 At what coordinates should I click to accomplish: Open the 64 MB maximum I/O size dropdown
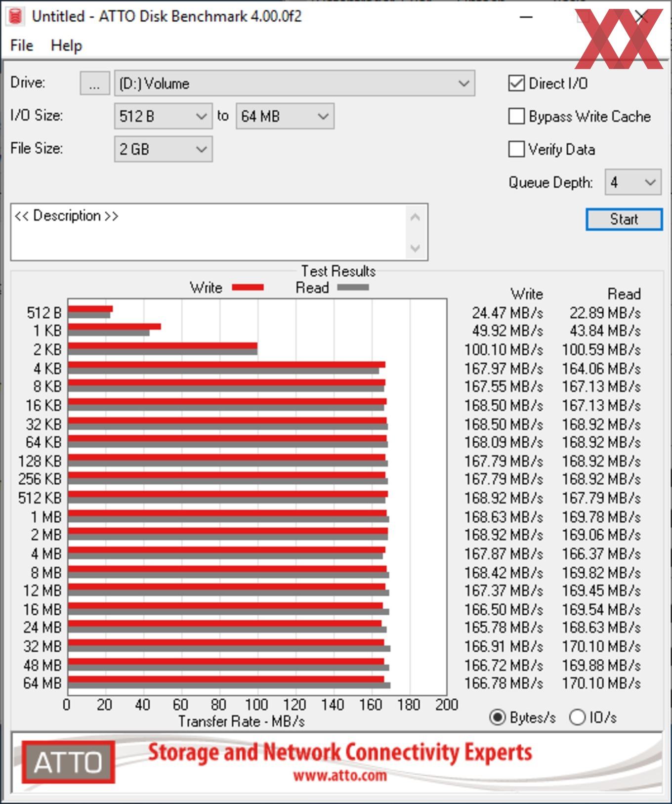285,116
